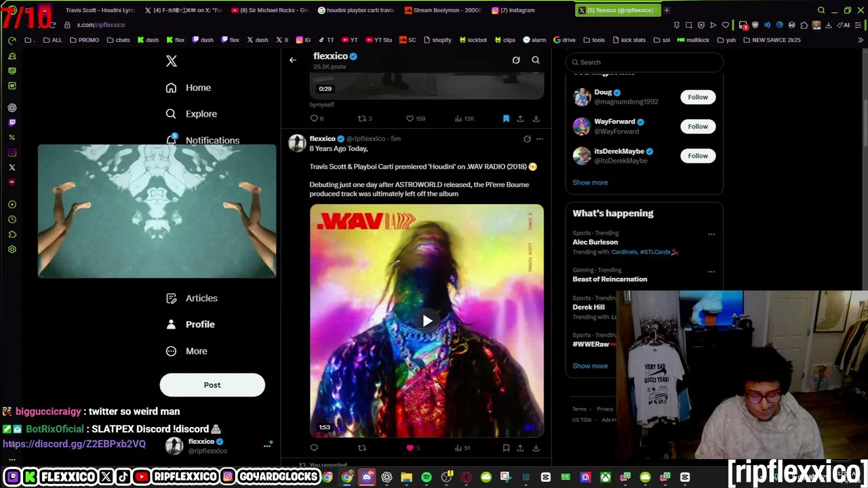Image resolution: width=868 pixels, height=488 pixels.
Task: Click Show more under who to follow
Action: pyautogui.click(x=590, y=182)
